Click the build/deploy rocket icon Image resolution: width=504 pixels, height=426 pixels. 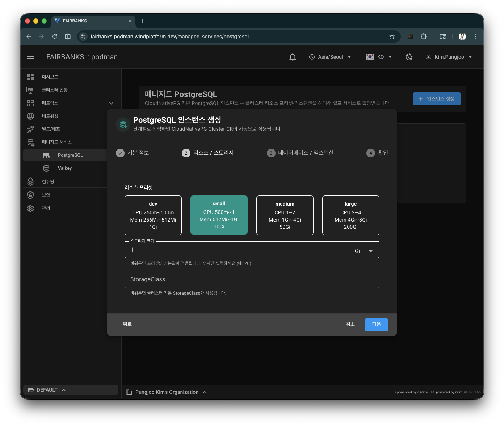30,129
